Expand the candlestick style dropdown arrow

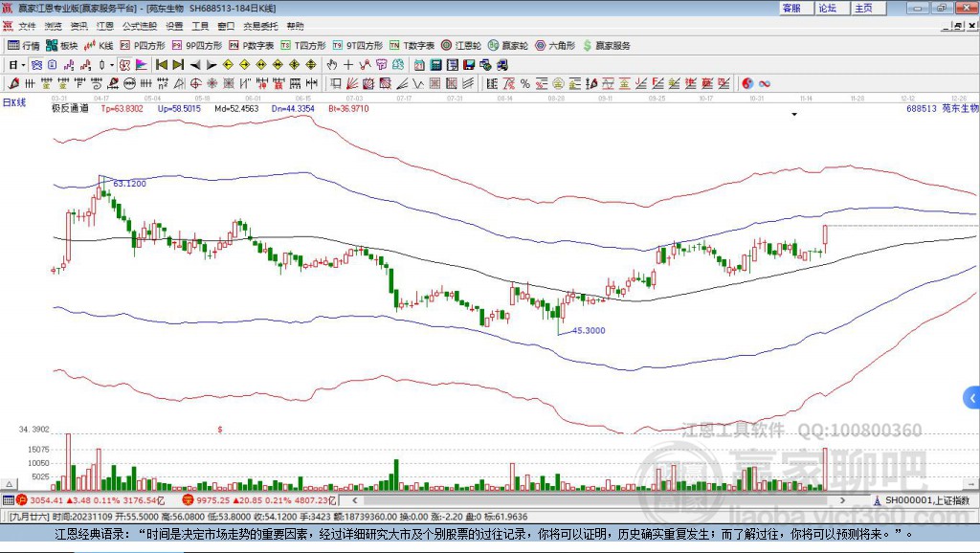[x=112, y=65]
